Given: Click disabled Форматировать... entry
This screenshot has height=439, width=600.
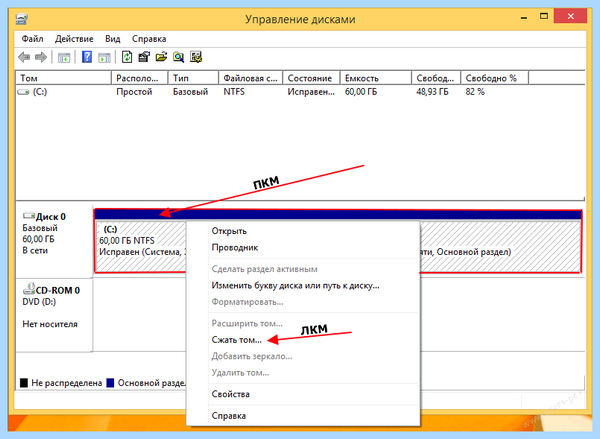Looking at the screenshot, I should point(314,302).
